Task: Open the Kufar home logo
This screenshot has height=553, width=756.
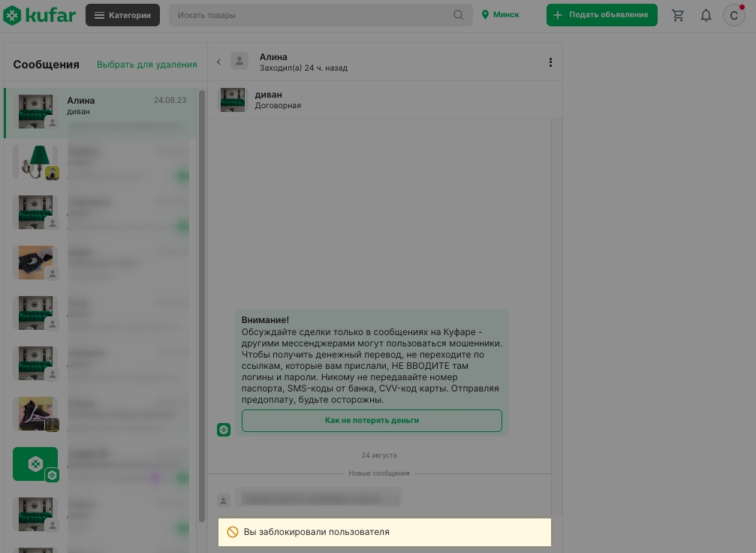Action: point(40,15)
